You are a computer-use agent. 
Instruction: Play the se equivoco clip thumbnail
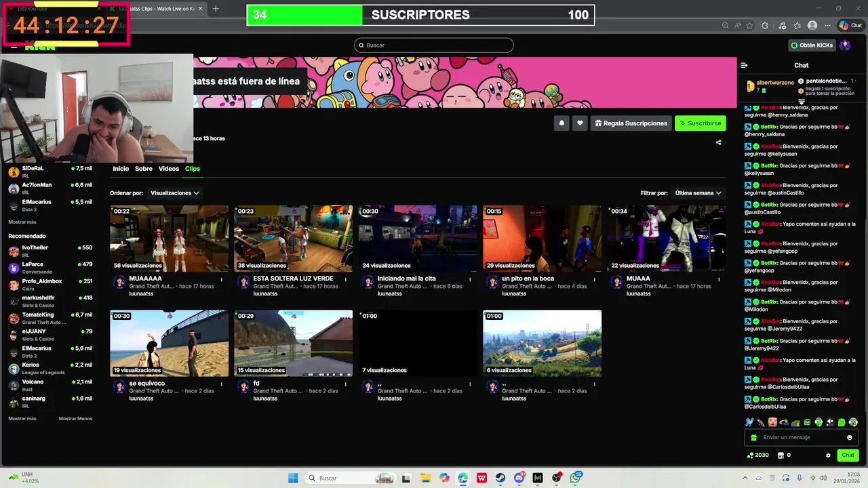tap(169, 343)
